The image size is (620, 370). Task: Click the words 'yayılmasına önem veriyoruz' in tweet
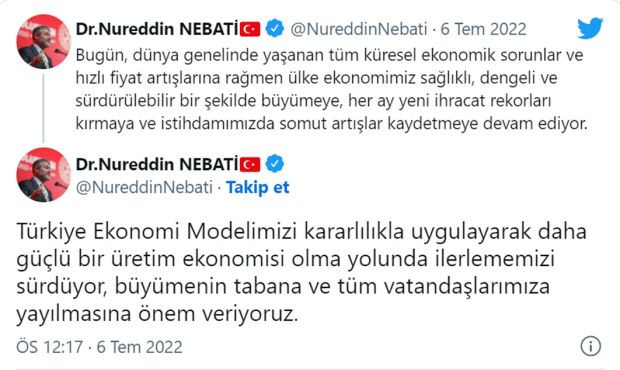click(157, 314)
